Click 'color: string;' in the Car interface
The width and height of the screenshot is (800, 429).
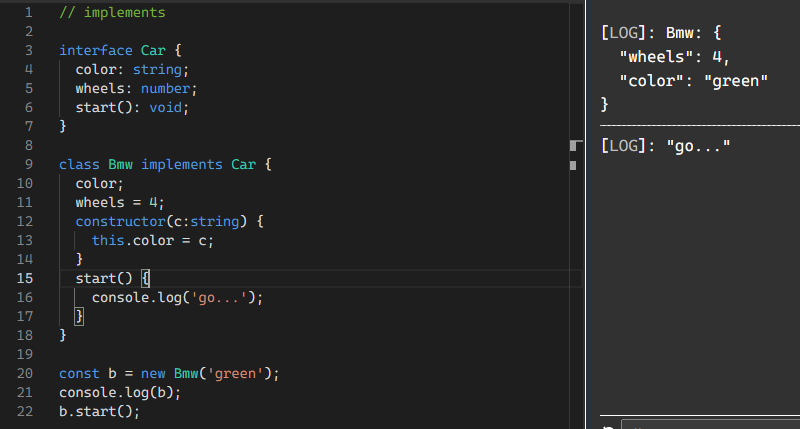point(132,69)
